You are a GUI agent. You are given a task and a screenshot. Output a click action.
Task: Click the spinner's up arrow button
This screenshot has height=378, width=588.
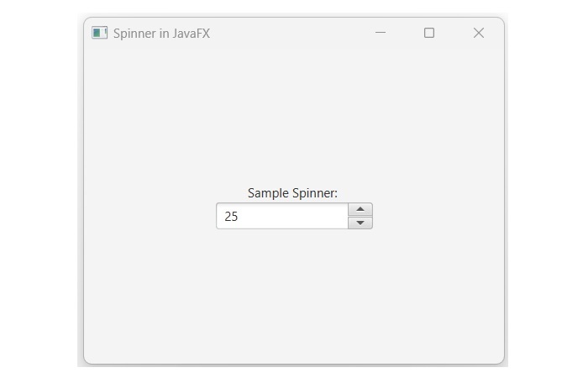click(360, 210)
